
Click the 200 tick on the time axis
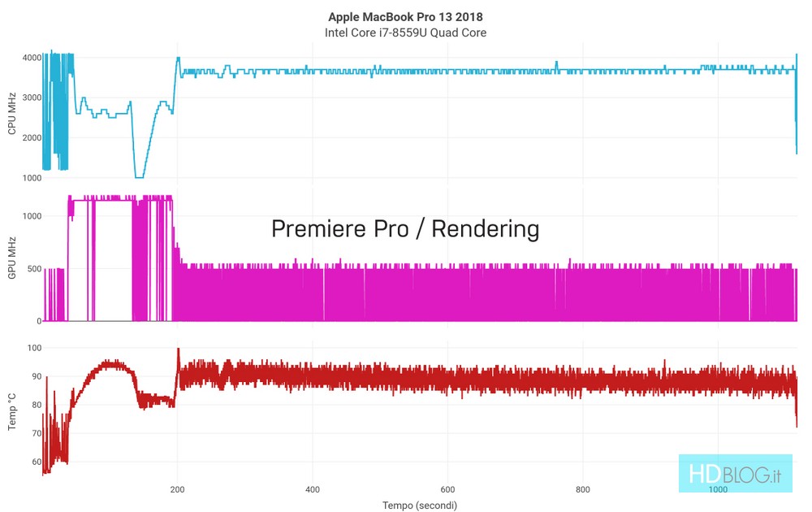coord(177,490)
